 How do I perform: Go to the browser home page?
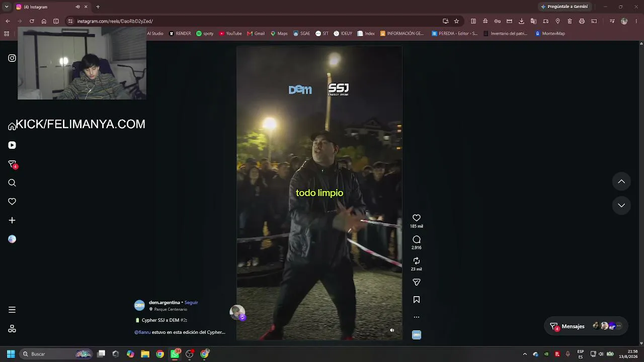(x=44, y=21)
